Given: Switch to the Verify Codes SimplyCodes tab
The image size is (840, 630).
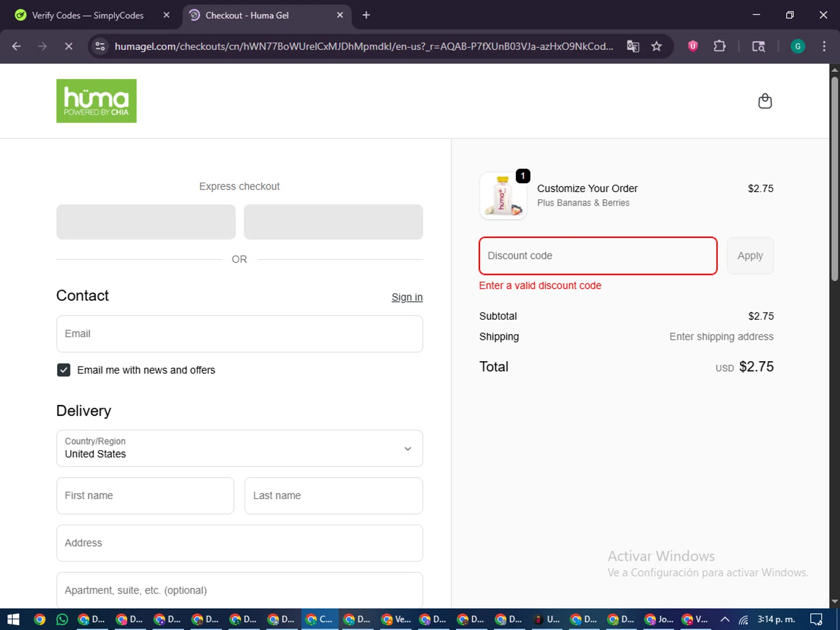Looking at the screenshot, I should (93, 15).
